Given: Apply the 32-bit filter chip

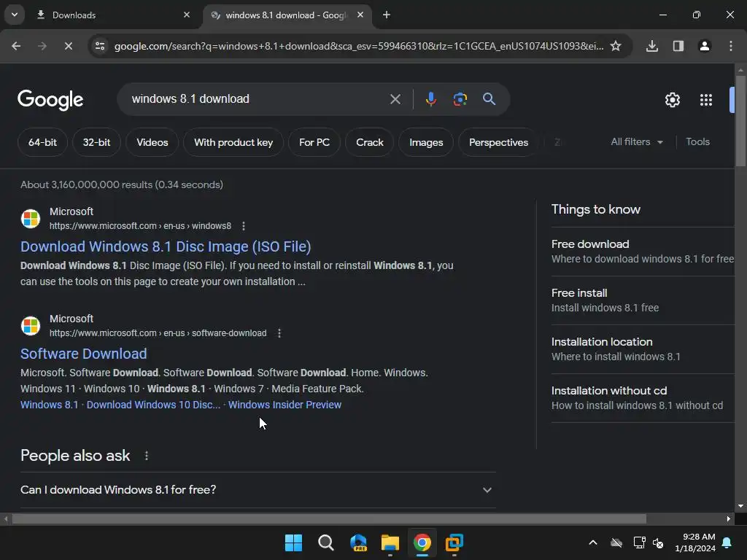Looking at the screenshot, I should click(x=96, y=142).
